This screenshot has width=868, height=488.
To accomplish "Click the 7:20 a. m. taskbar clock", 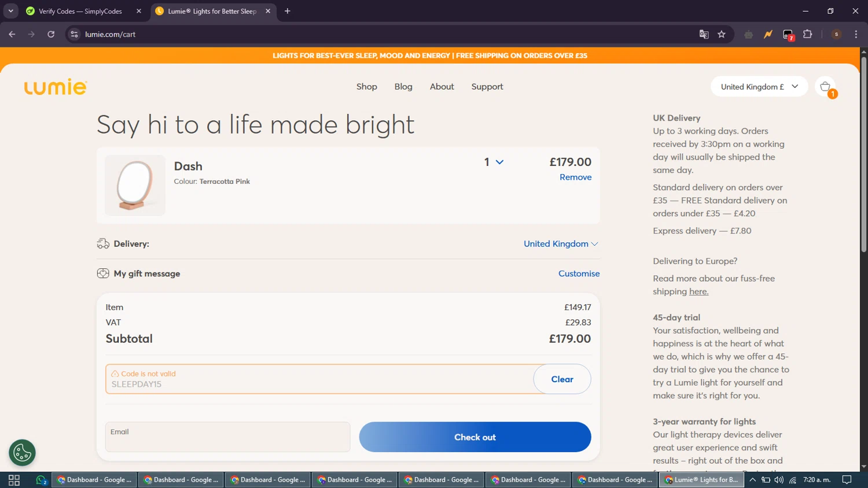I will [816, 480].
